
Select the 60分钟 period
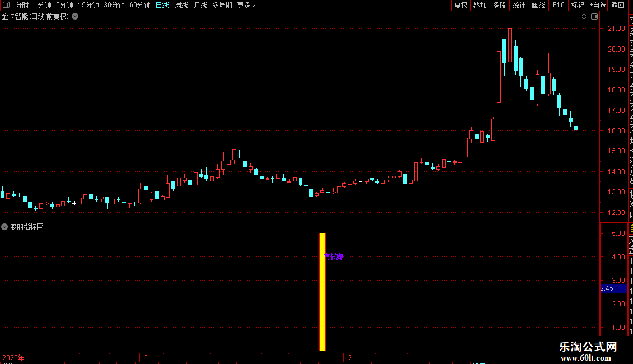[139, 5]
